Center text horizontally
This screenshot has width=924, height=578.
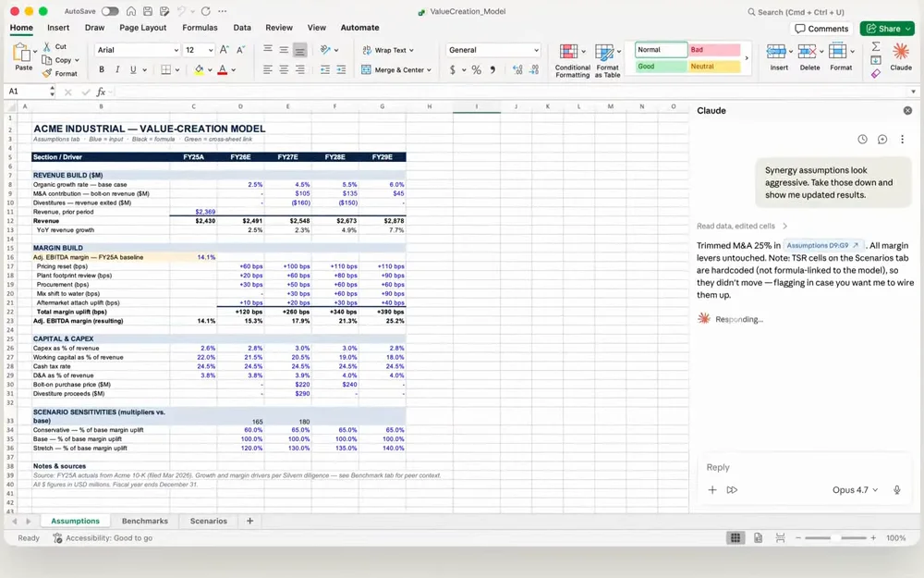point(284,69)
